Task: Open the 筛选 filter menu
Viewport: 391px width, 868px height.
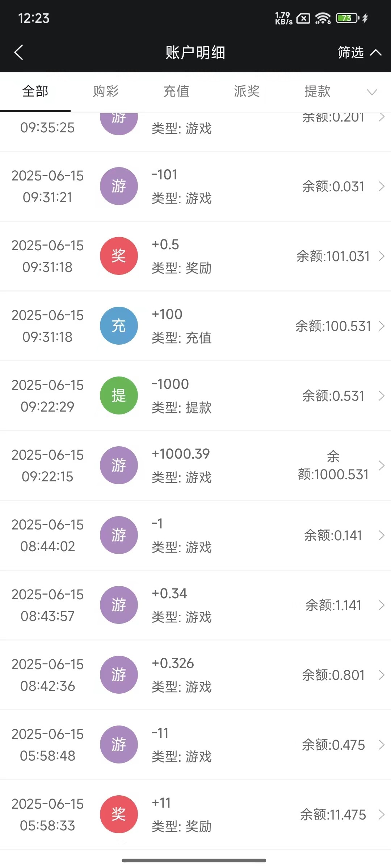Action: 359,52
